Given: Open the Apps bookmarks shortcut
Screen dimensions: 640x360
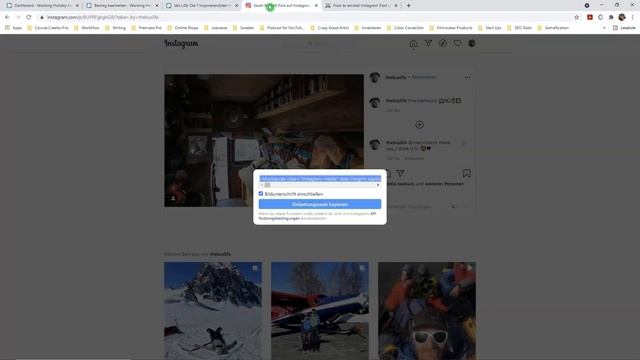Looking at the screenshot, I should click(13, 28).
